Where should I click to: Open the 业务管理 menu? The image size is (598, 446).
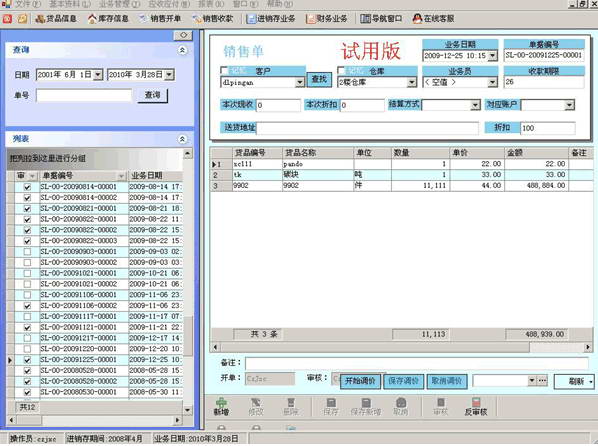click(120, 4)
